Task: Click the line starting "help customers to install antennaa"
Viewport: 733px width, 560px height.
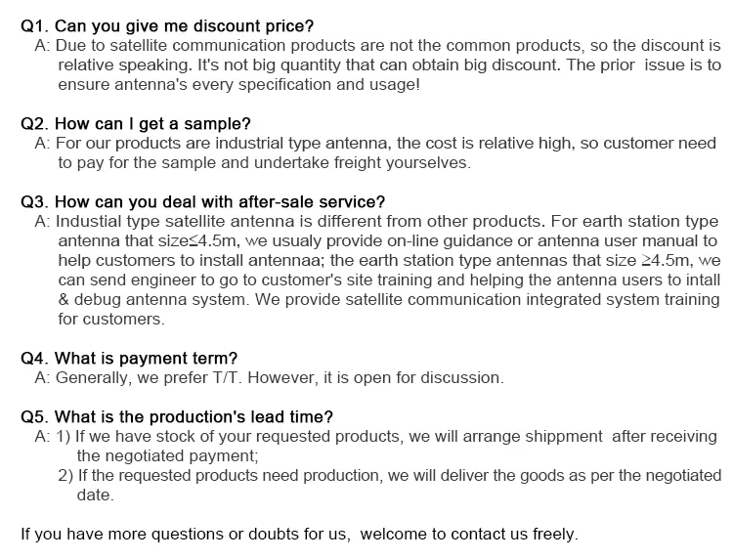Action: (389, 261)
